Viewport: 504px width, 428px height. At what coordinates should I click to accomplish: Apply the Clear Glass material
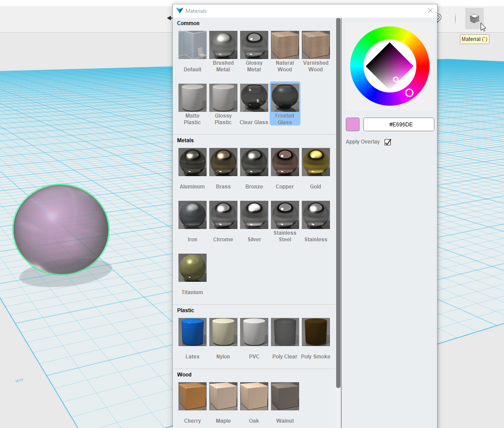pos(254,98)
